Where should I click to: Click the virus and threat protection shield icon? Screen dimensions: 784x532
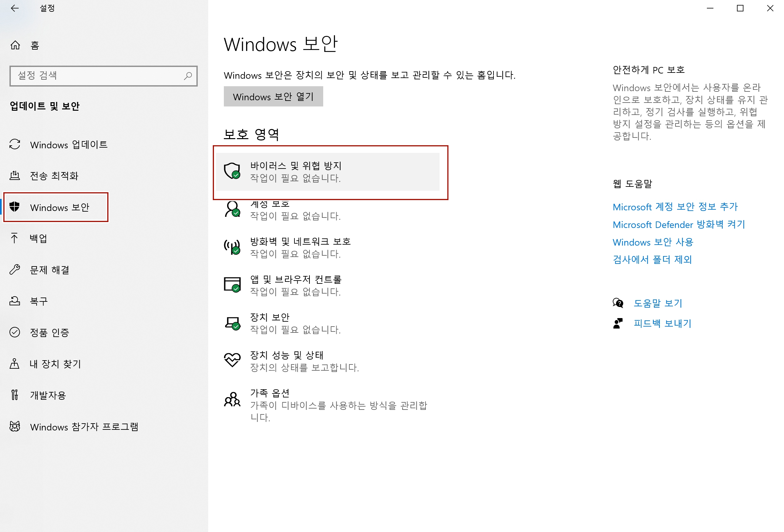(232, 171)
